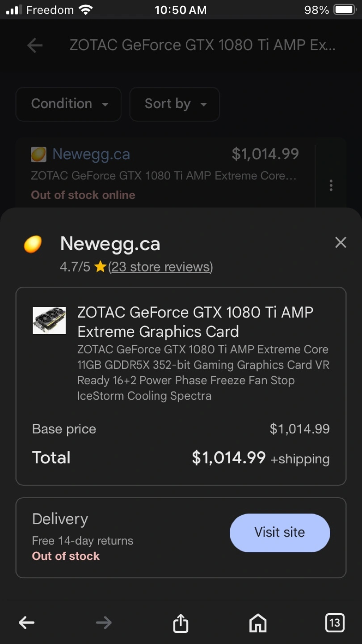The image size is (362, 644).
Task: Tap the Newegg.ca link in background listing
Action: click(91, 154)
